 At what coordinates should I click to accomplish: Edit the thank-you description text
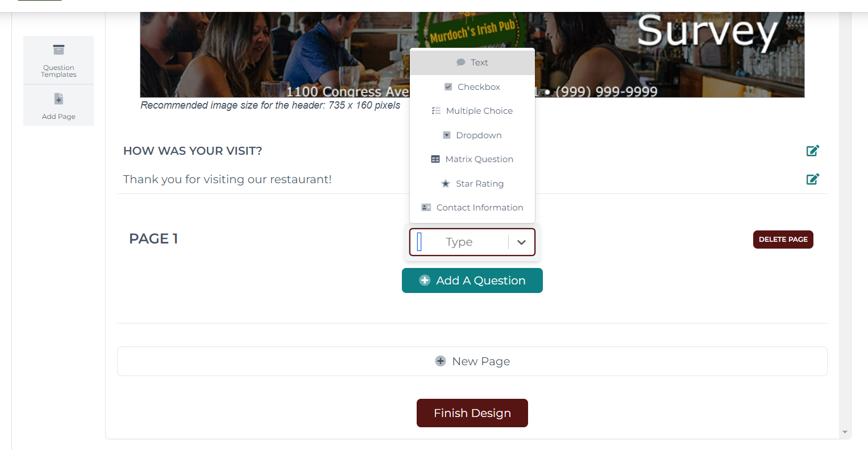pos(812,179)
